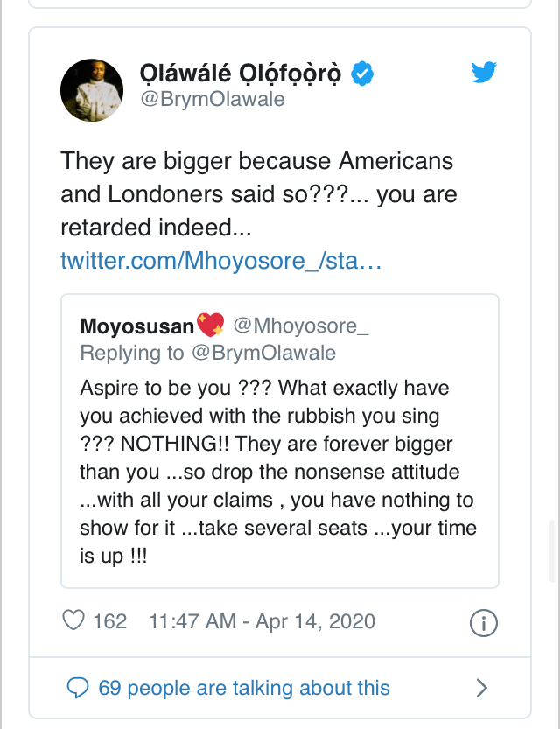The width and height of the screenshot is (560, 729).
Task: Open the tweet author's profile picture
Action: click(x=91, y=90)
